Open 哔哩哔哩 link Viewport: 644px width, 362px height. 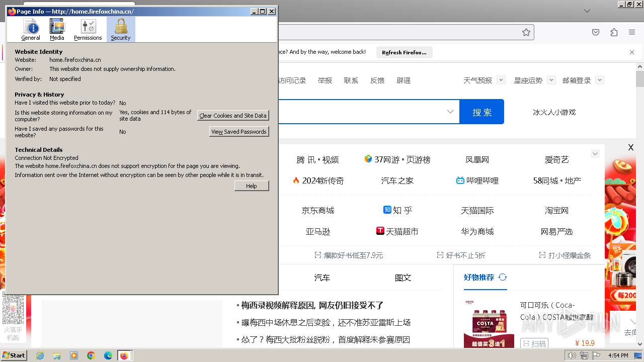[x=477, y=180]
